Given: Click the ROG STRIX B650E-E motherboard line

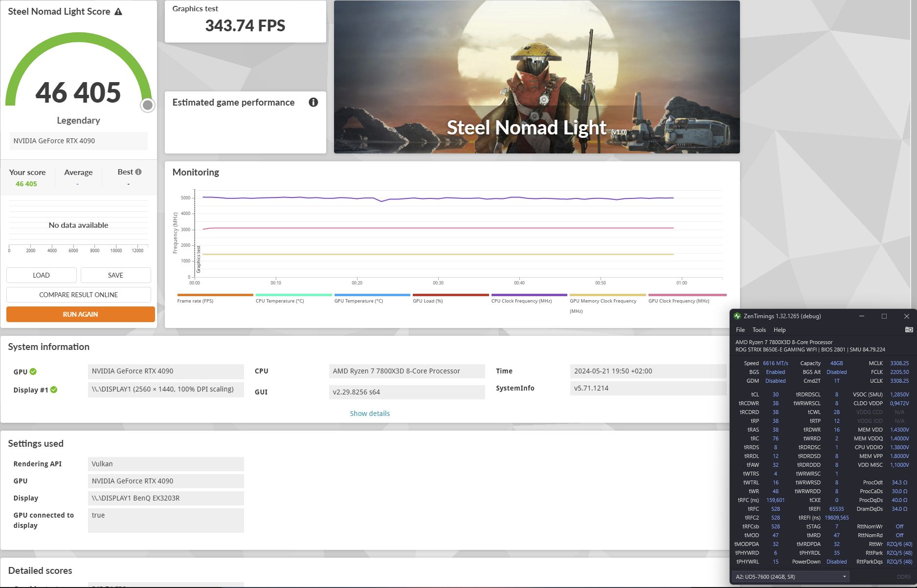Looking at the screenshot, I should [x=810, y=349].
